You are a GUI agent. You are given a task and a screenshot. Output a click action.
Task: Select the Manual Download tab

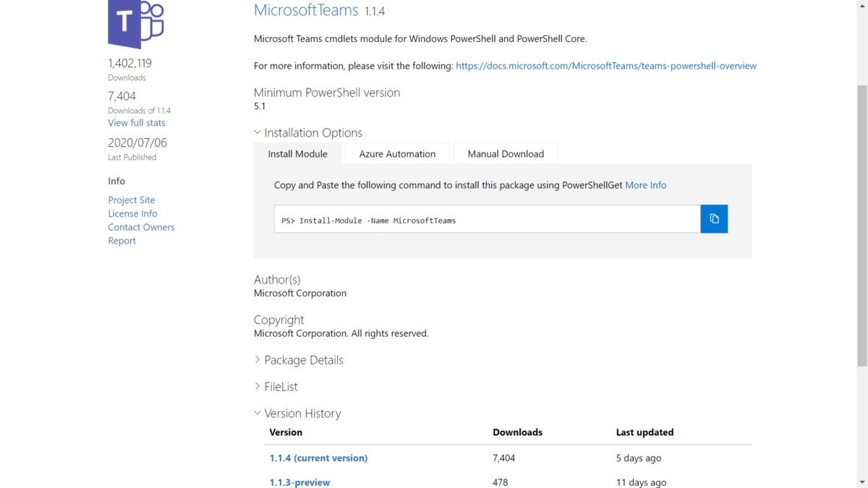(x=506, y=154)
